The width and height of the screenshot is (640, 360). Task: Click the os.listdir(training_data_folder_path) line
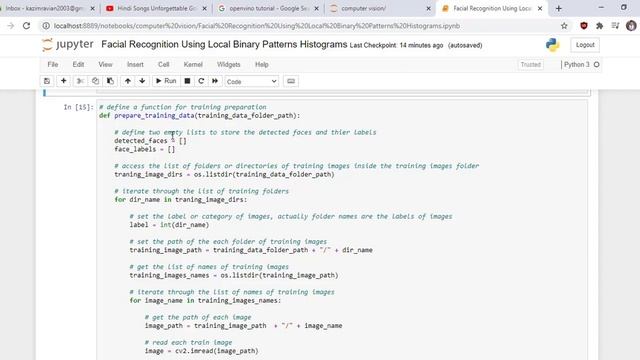pos(224,174)
